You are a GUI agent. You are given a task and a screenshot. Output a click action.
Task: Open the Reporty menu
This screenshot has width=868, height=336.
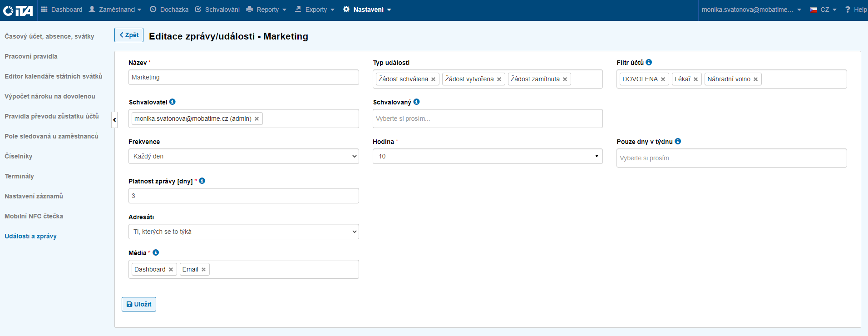266,10
